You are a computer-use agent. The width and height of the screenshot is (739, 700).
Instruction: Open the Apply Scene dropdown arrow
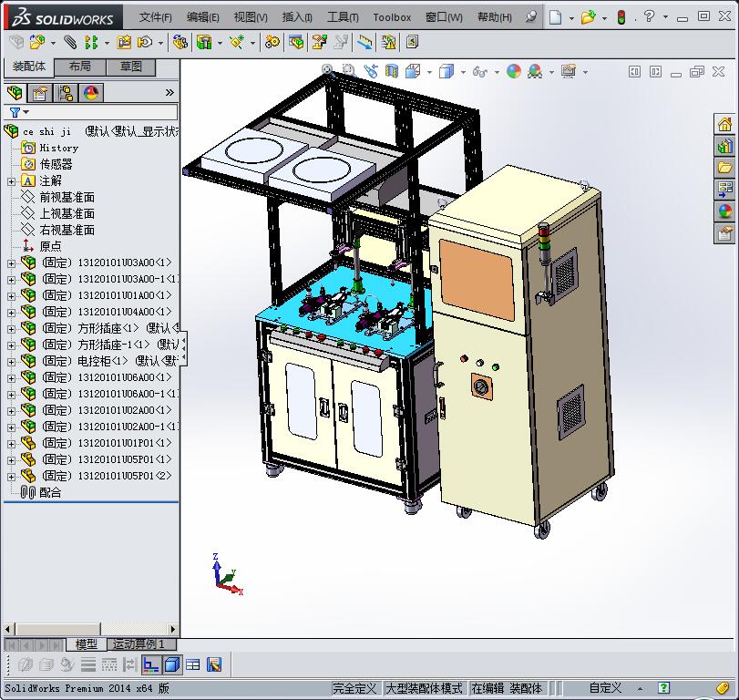[551, 73]
